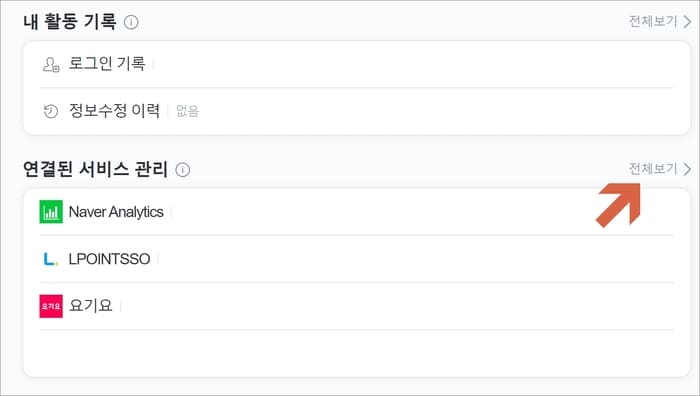Image resolution: width=700 pixels, height=396 pixels.
Task: Click the history clock icon for 정보수정 이력
Action: pos(51,111)
